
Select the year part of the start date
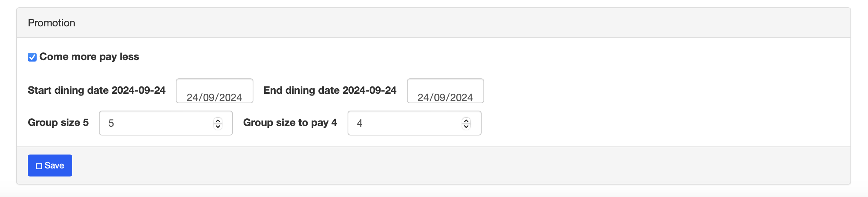[x=230, y=97]
